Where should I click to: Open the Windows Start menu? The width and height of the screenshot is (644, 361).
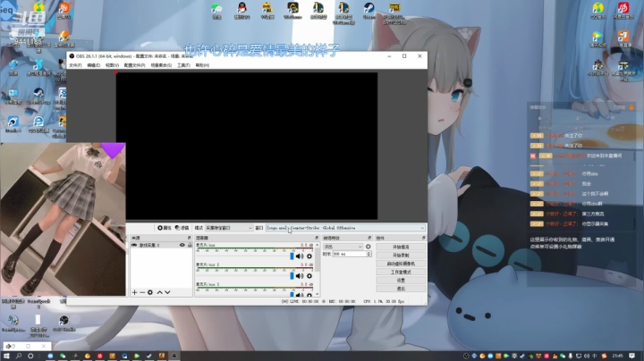tap(6, 356)
